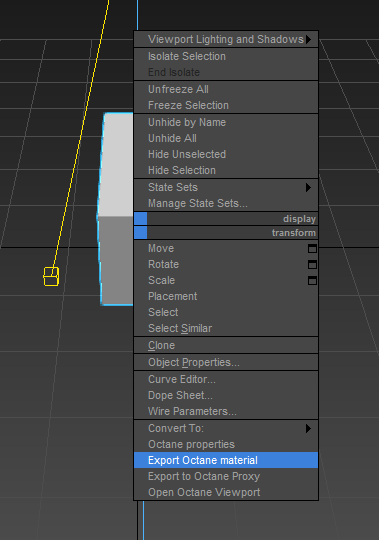Open the Scale transform settings box icon
Image resolution: width=379 pixels, height=540 pixels.
312,281
